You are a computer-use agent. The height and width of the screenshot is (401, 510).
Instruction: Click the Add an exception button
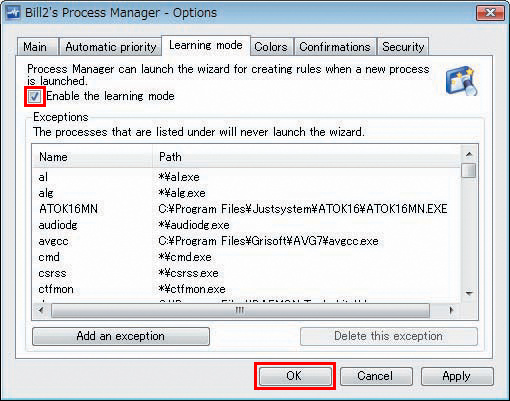click(121, 336)
